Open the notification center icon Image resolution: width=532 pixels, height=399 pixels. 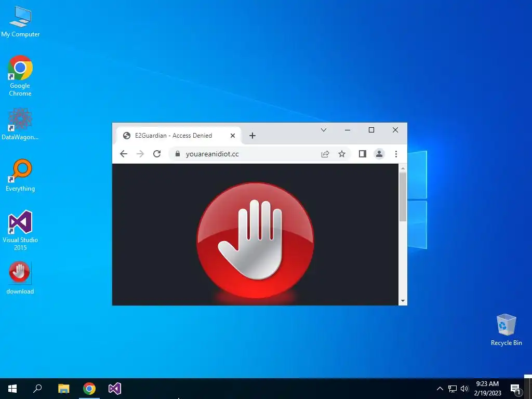(515, 389)
